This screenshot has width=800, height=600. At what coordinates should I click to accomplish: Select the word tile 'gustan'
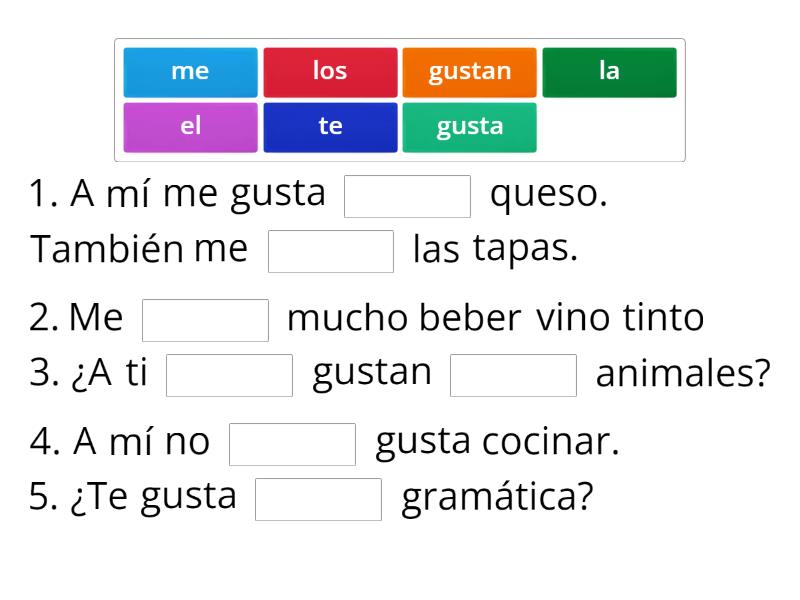pos(470,71)
